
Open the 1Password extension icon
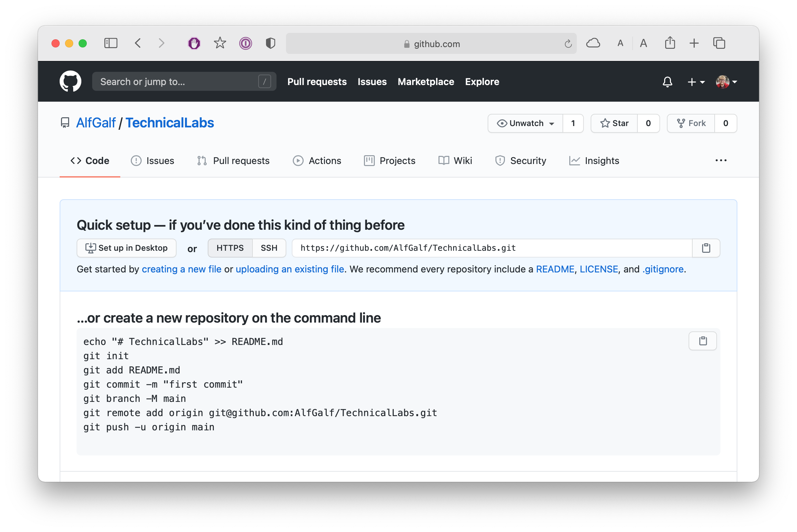[x=245, y=43]
